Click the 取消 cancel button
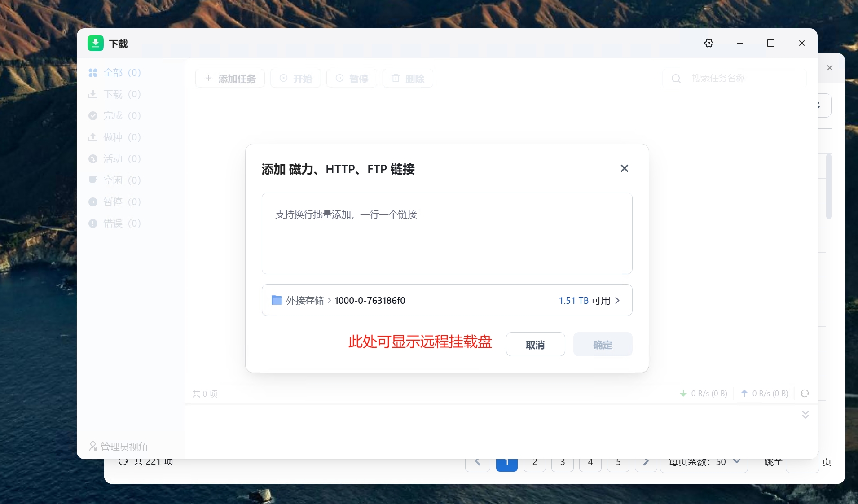The width and height of the screenshot is (858, 504). 535,345
